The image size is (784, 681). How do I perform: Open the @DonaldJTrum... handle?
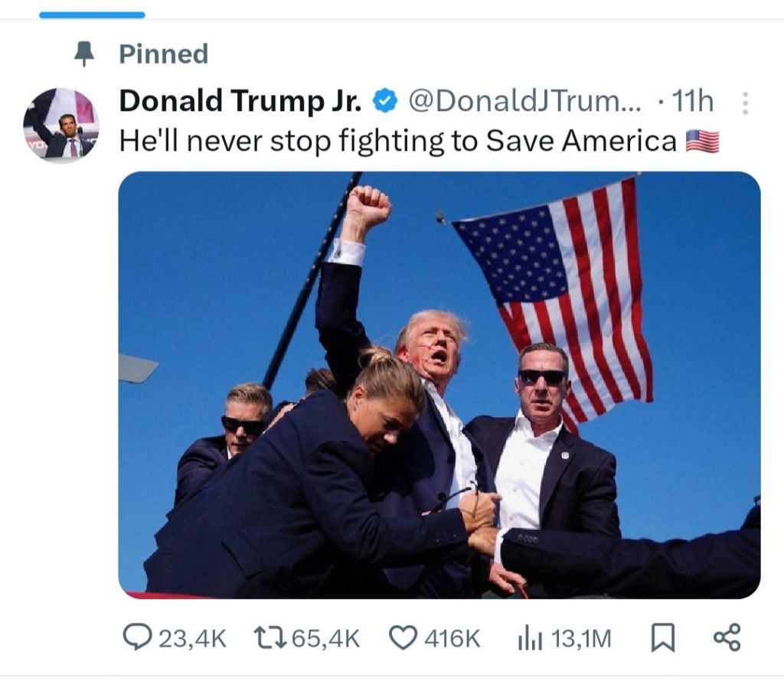point(525,102)
